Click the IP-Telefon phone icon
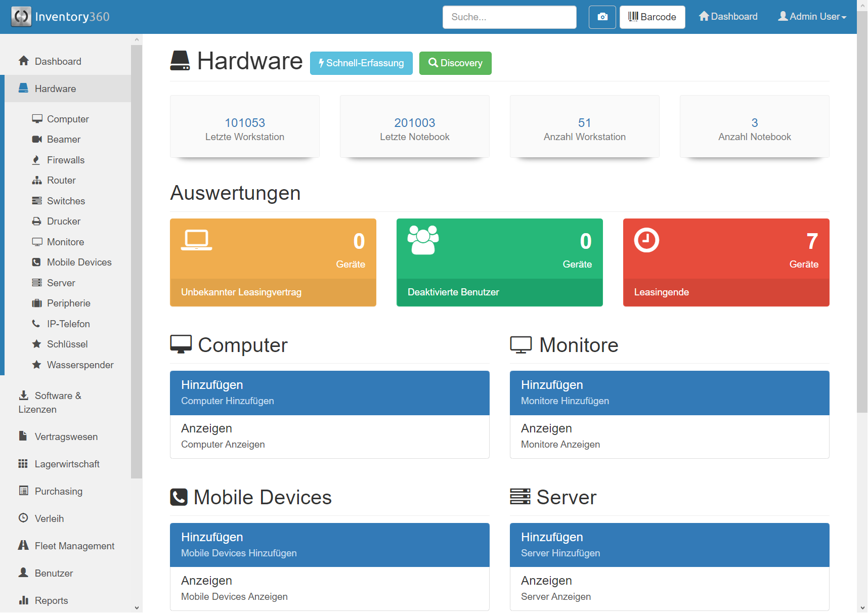 tap(36, 324)
